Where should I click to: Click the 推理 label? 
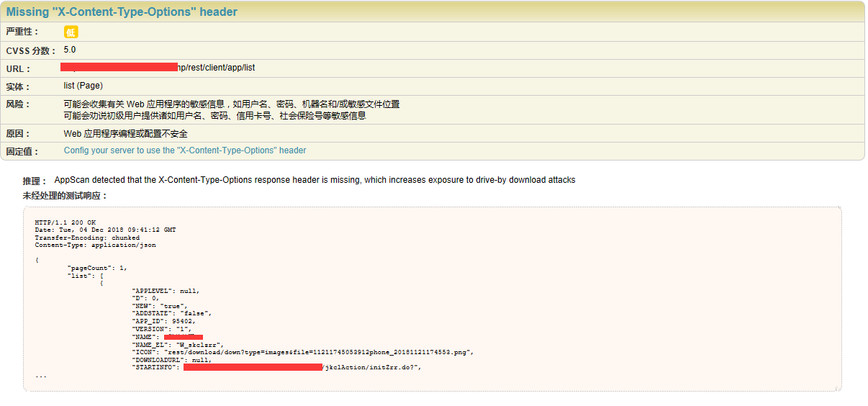(35, 181)
